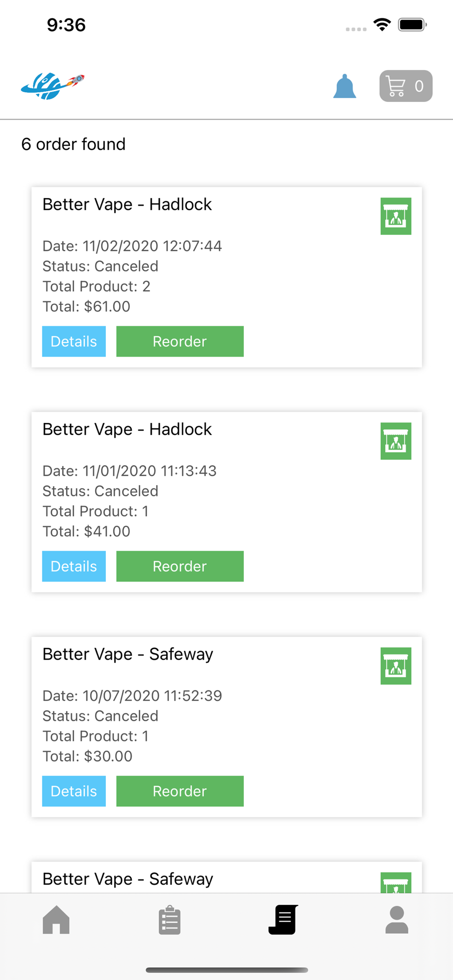Tap the Better Vape - Safeway $30.00 order title
Viewport: 453px width, 980px height.
tap(127, 654)
